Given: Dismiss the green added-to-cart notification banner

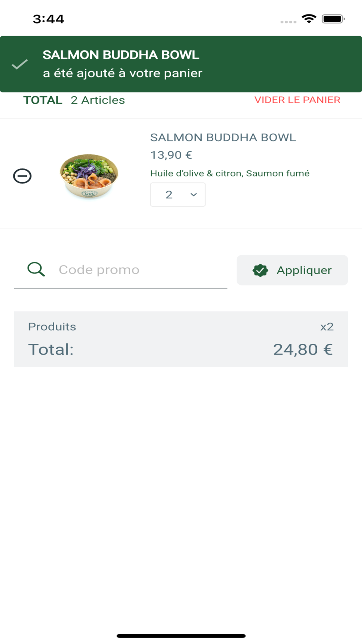Looking at the screenshot, I should 181,64.
